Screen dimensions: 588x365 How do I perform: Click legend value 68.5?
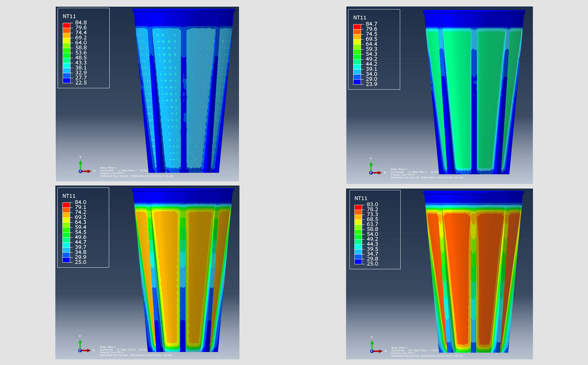click(373, 219)
